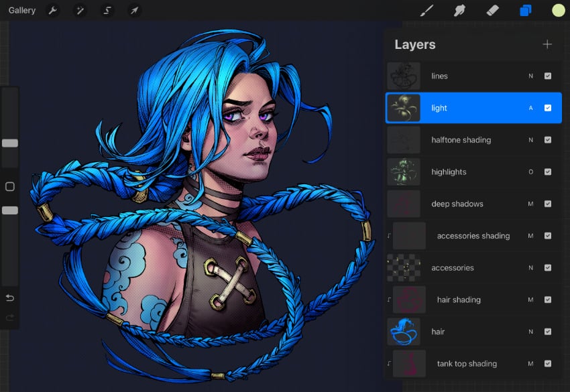Click clipping mask arrow on accessories shading
570x392 pixels.
389,236
